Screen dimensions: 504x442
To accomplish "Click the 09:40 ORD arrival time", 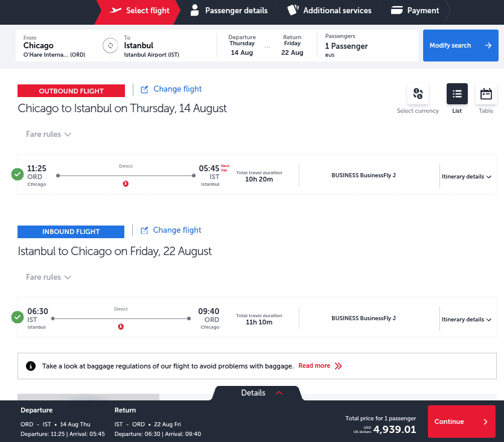I will click(209, 311).
